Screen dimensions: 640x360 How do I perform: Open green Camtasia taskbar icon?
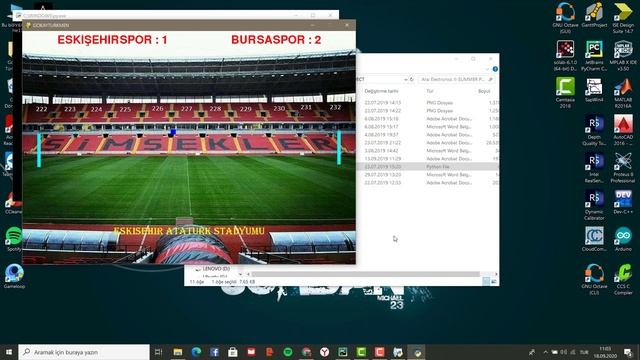361,352
